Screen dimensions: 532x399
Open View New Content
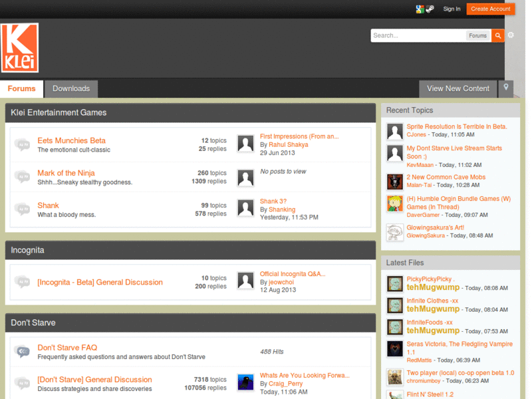(458, 89)
